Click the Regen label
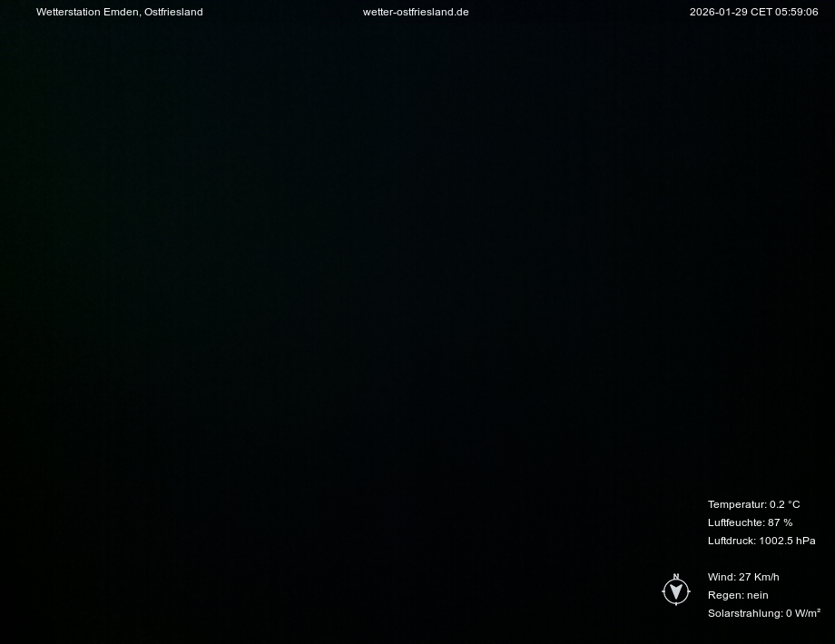 (x=725, y=595)
